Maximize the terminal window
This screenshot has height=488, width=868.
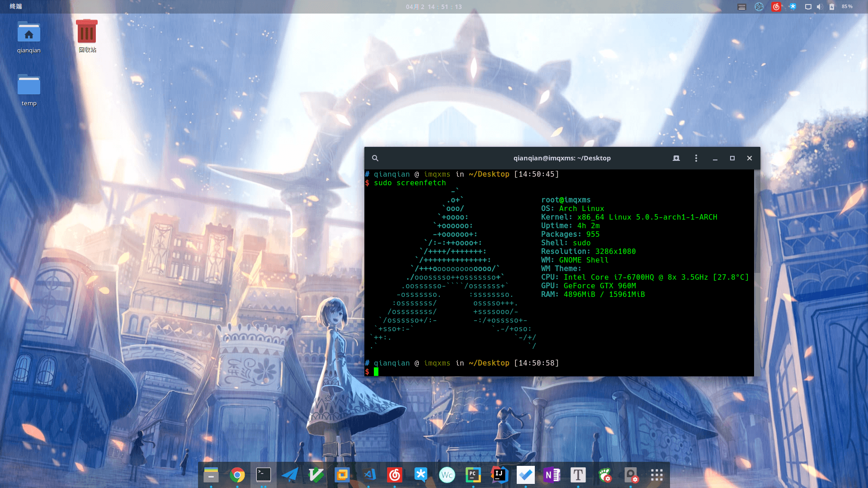tap(732, 158)
